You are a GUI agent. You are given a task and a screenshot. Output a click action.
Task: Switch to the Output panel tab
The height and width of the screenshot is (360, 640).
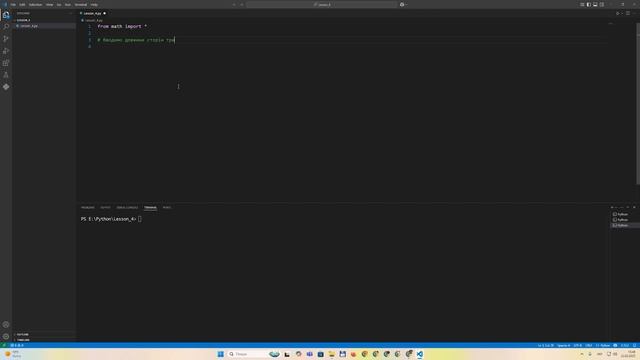click(105, 207)
